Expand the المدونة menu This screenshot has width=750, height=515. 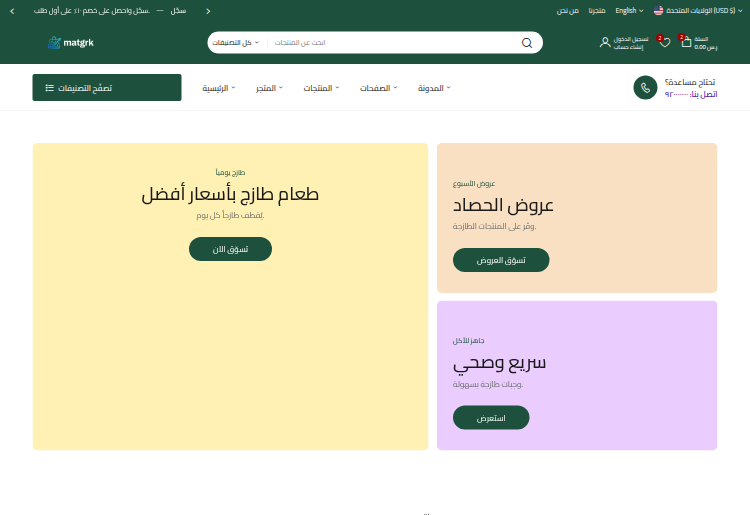434,88
